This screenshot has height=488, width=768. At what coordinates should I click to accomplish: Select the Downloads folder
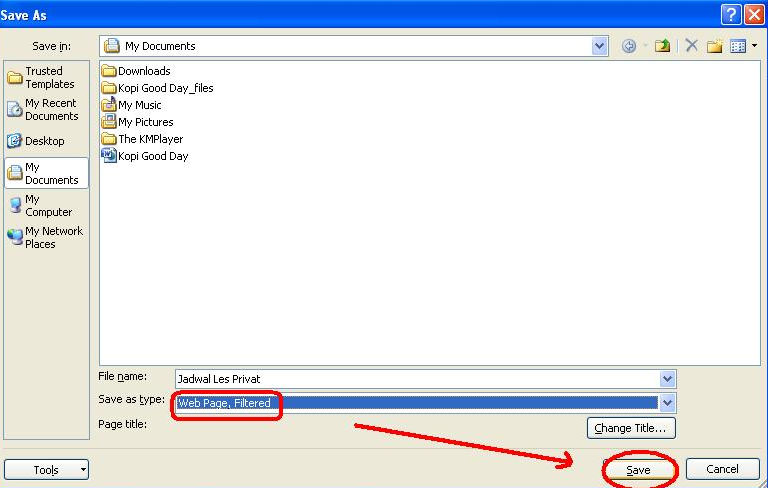coord(136,71)
